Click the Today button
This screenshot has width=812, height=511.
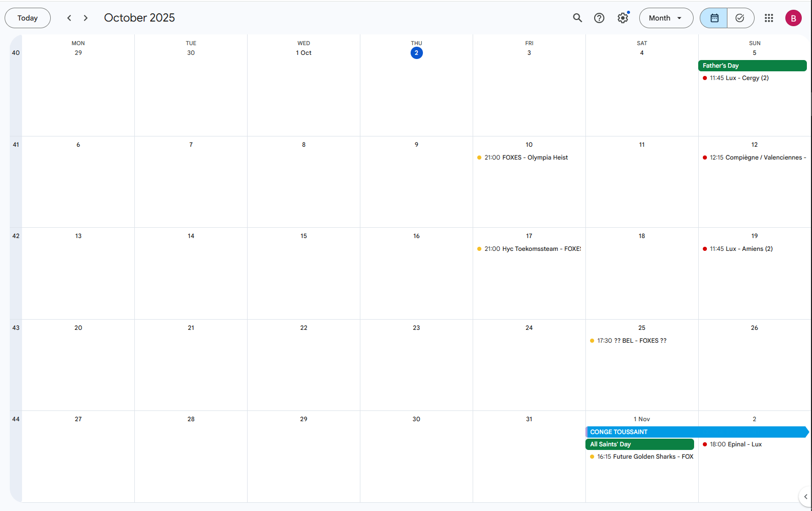coord(28,18)
